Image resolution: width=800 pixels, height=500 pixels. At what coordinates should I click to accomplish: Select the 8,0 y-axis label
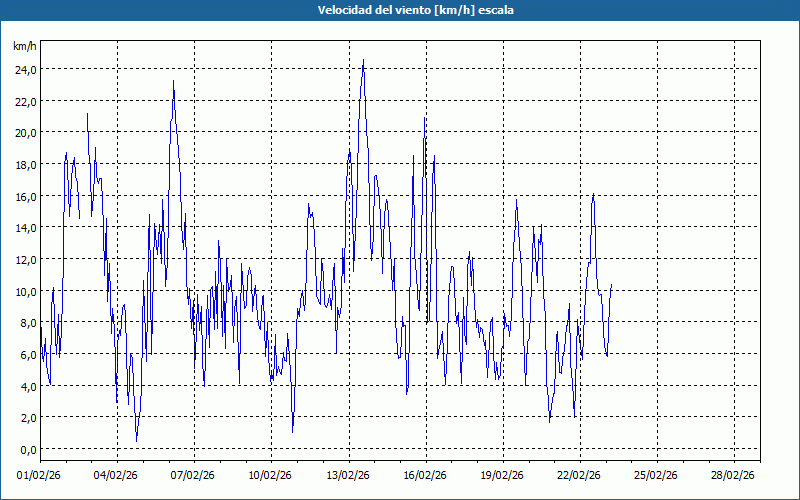pos(24,322)
